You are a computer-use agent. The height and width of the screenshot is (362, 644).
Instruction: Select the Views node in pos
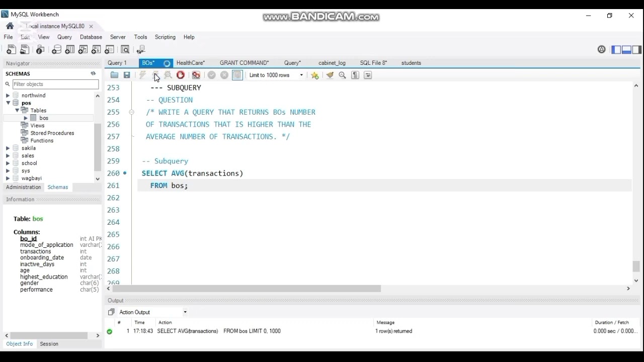coord(37,126)
